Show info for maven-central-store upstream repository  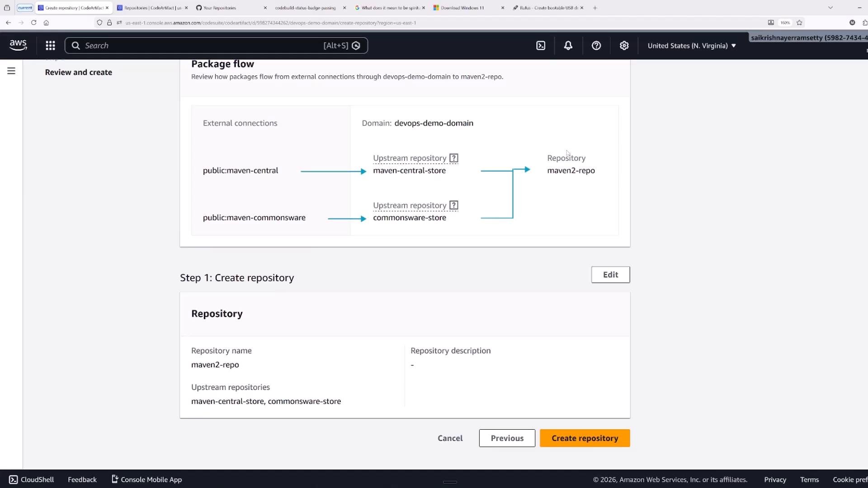(x=454, y=158)
